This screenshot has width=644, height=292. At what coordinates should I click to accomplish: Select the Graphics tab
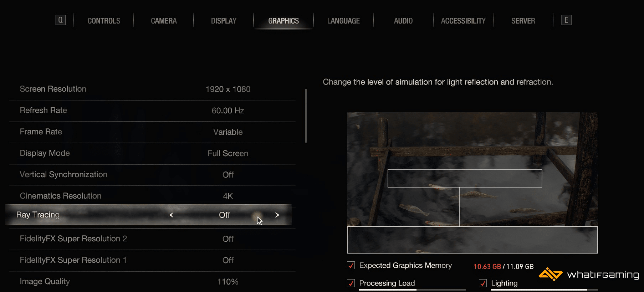[x=283, y=21]
